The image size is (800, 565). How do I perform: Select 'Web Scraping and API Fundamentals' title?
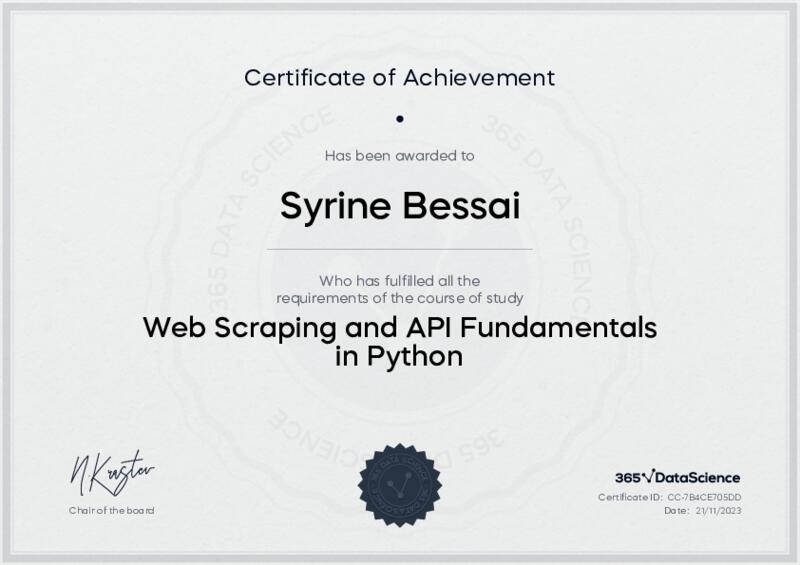[x=400, y=328]
